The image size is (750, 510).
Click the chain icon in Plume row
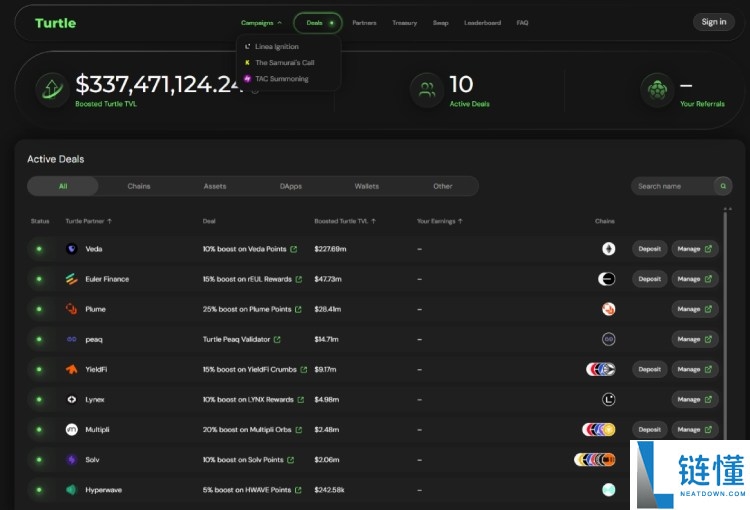click(608, 309)
